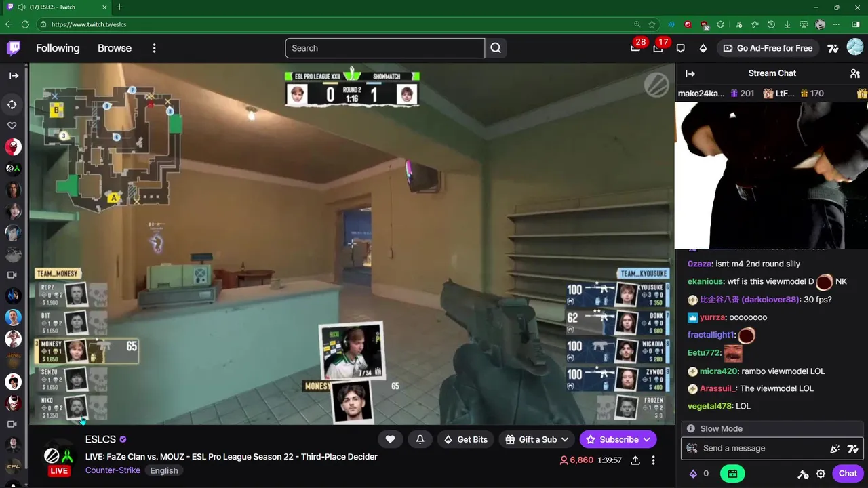Collapse the Stream Chat panel
This screenshot has height=488, width=868.
pos(690,73)
